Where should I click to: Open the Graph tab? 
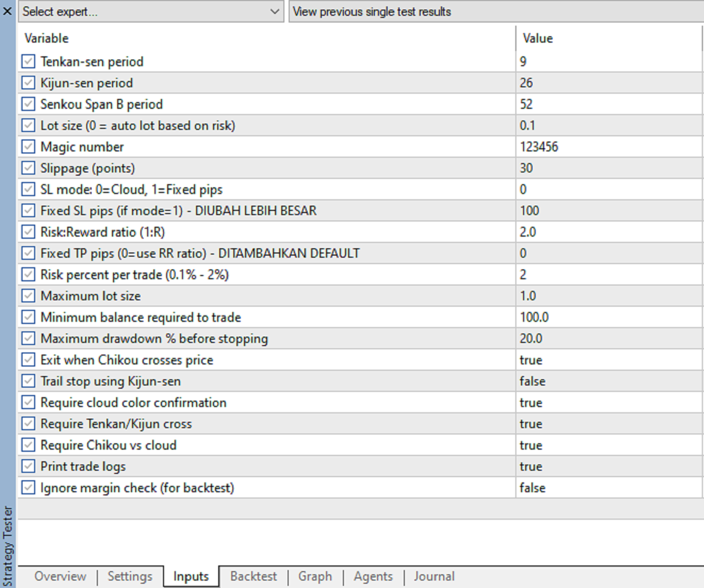[x=315, y=576]
